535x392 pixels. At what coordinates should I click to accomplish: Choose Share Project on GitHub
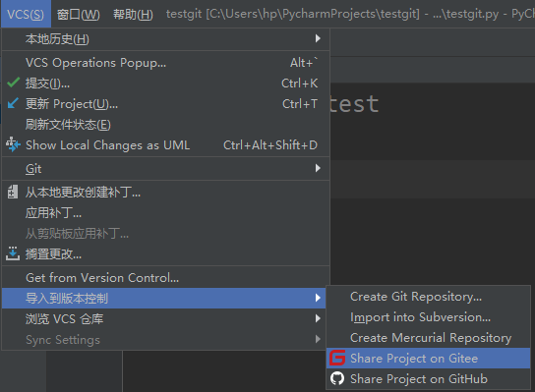point(428,378)
